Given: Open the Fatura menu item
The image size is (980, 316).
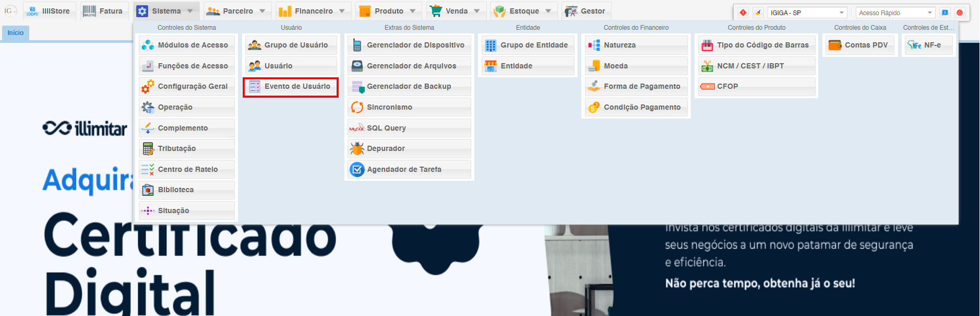Looking at the screenshot, I should [x=104, y=11].
